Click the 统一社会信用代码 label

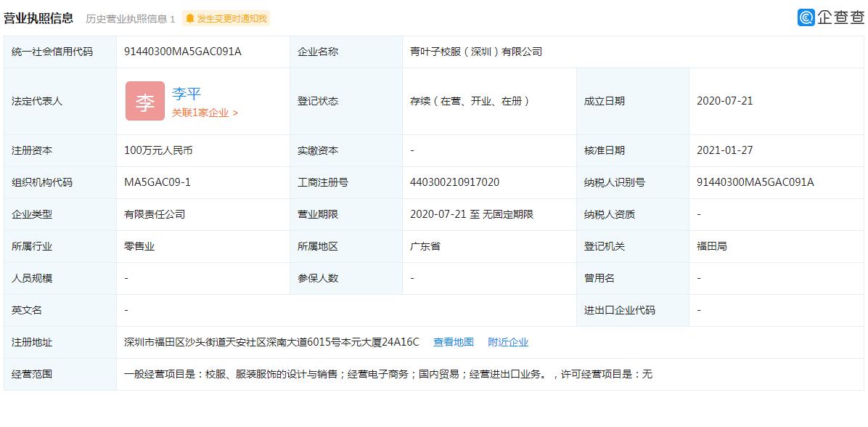pyautogui.click(x=52, y=52)
